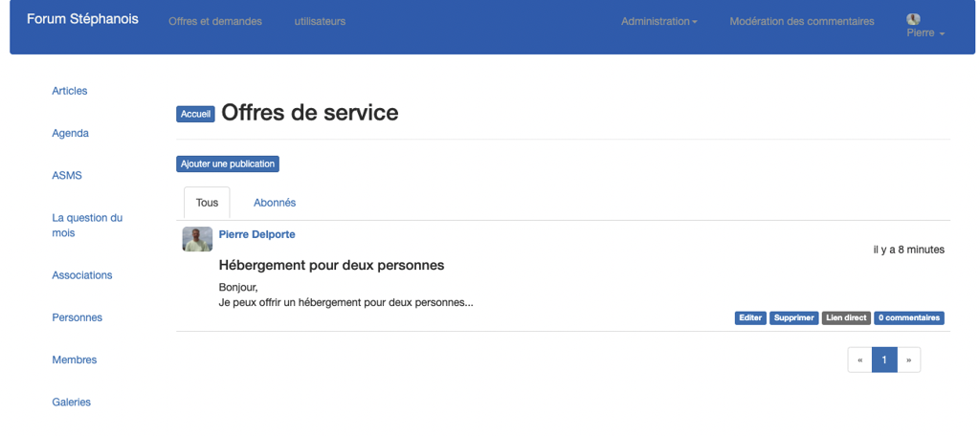The height and width of the screenshot is (436, 980).
Task: Switch to the Abonnés tab
Action: pyautogui.click(x=275, y=203)
